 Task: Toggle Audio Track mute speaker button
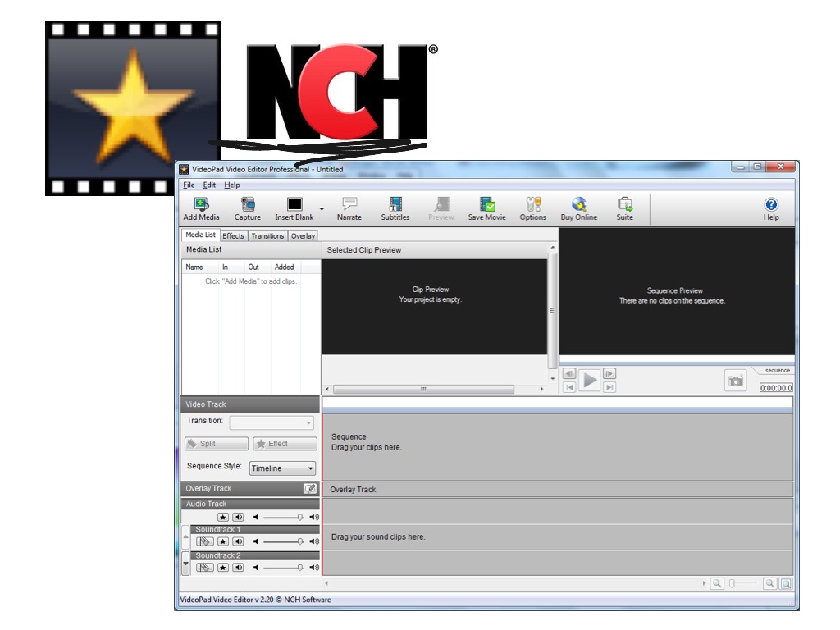click(239, 517)
